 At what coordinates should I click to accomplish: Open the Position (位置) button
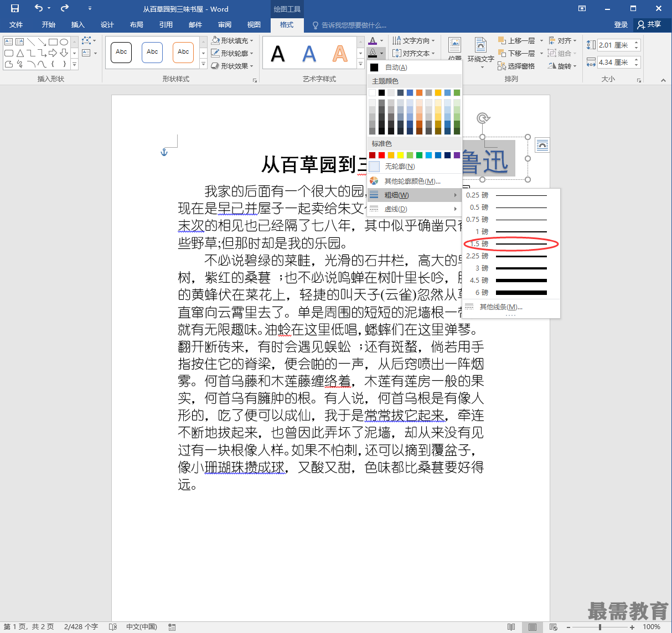(x=455, y=50)
